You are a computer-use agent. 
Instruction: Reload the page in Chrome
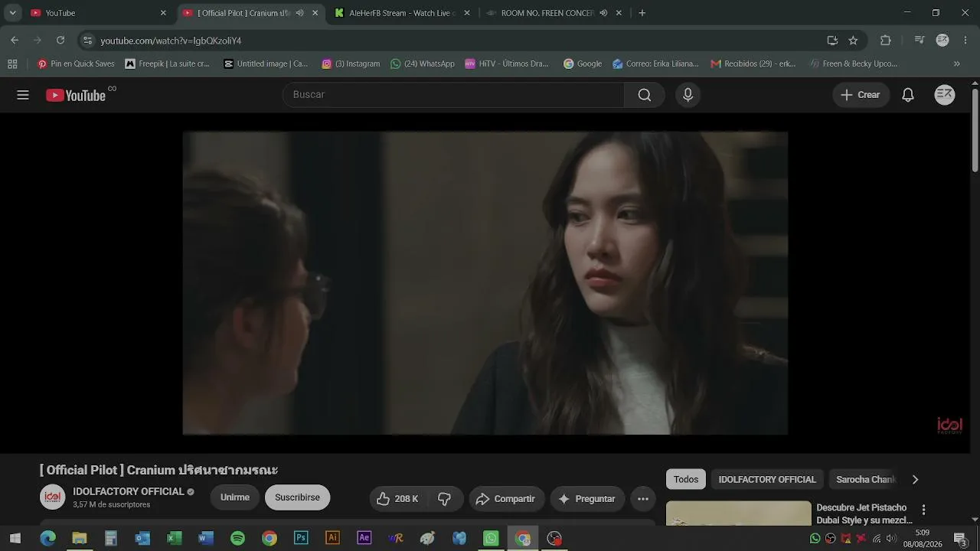[x=60, y=41]
